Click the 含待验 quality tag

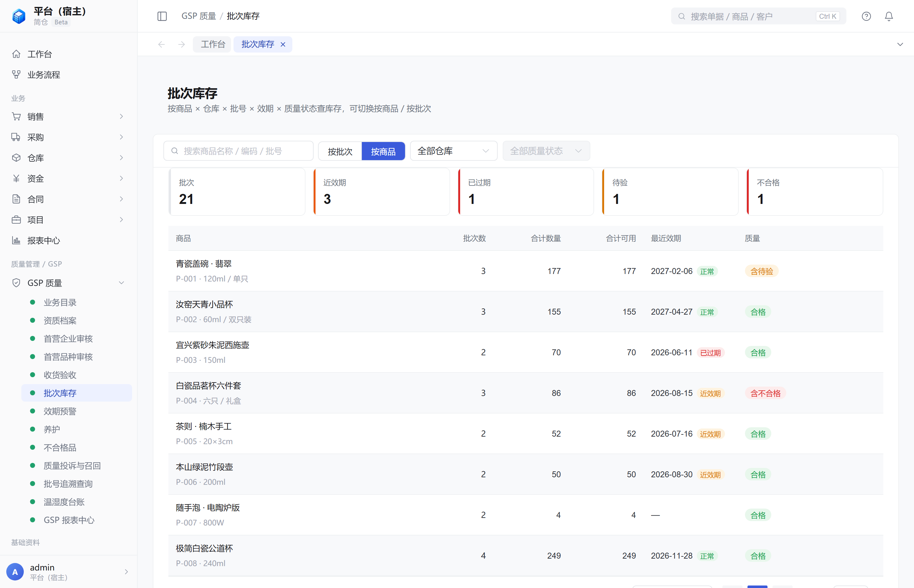click(762, 271)
